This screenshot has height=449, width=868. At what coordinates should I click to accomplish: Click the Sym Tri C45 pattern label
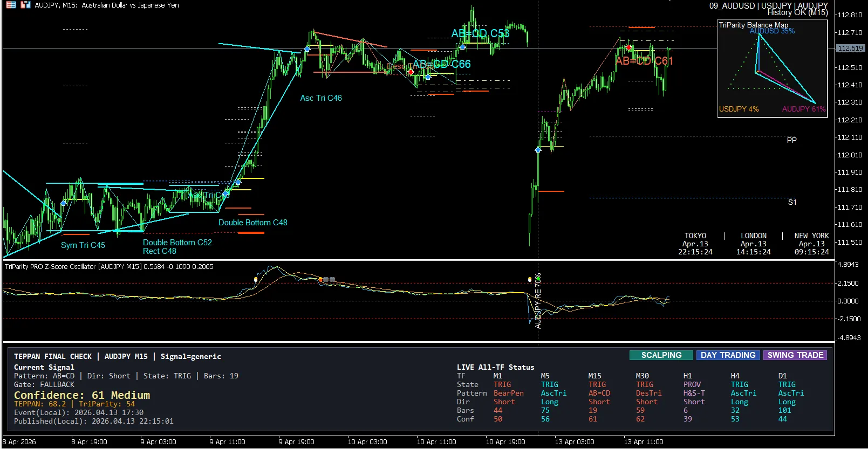[x=83, y=245]
